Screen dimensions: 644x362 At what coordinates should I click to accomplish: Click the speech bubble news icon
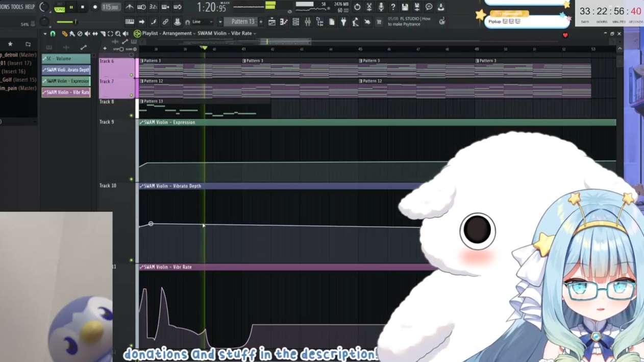pyautogui.click(x=429, y=7)
